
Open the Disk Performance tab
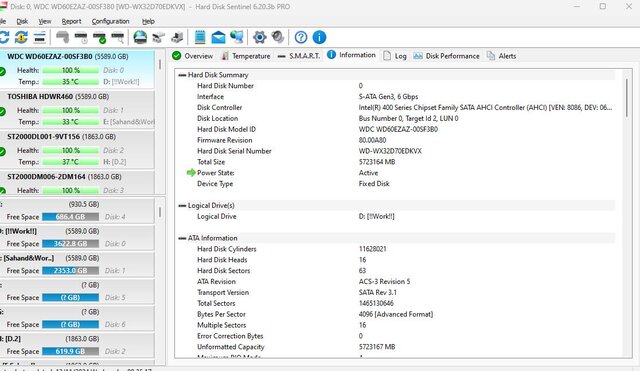(x=446, y=56)
